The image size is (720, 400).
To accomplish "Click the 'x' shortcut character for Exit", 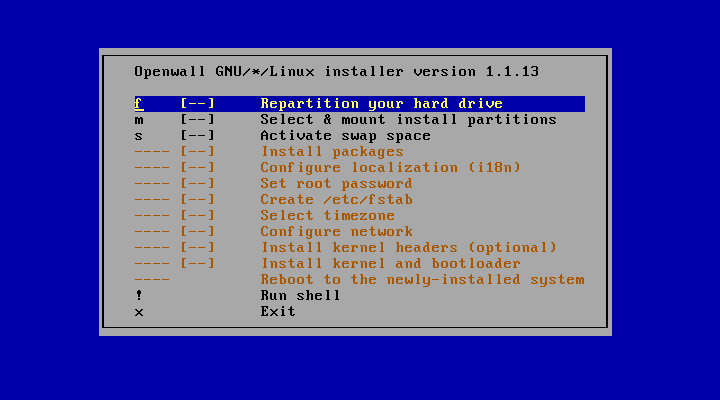I will (x=139, y=312).
